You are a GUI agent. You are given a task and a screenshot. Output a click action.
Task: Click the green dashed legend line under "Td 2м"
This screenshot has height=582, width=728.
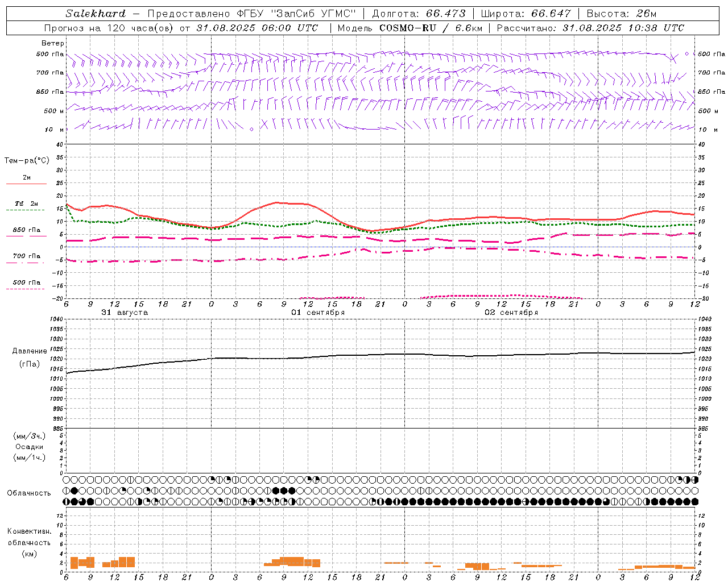click(x=25, y=210)
